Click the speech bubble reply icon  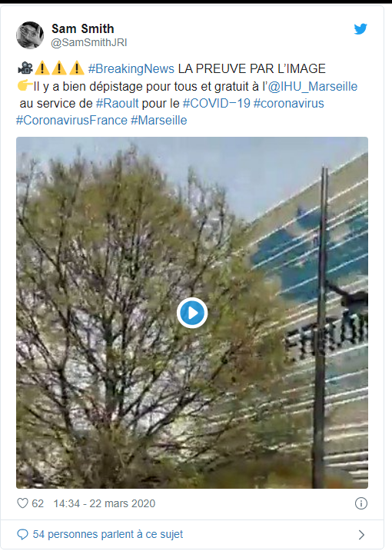point(22,535)
